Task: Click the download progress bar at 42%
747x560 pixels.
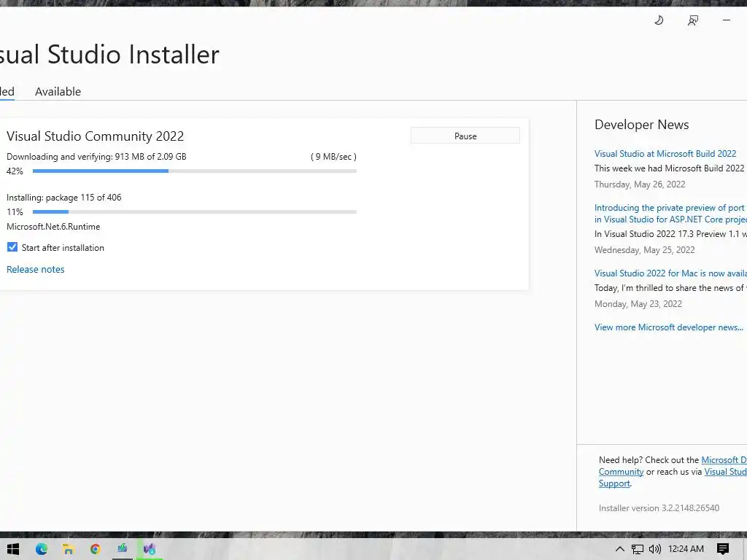Action: click(194, 171)
